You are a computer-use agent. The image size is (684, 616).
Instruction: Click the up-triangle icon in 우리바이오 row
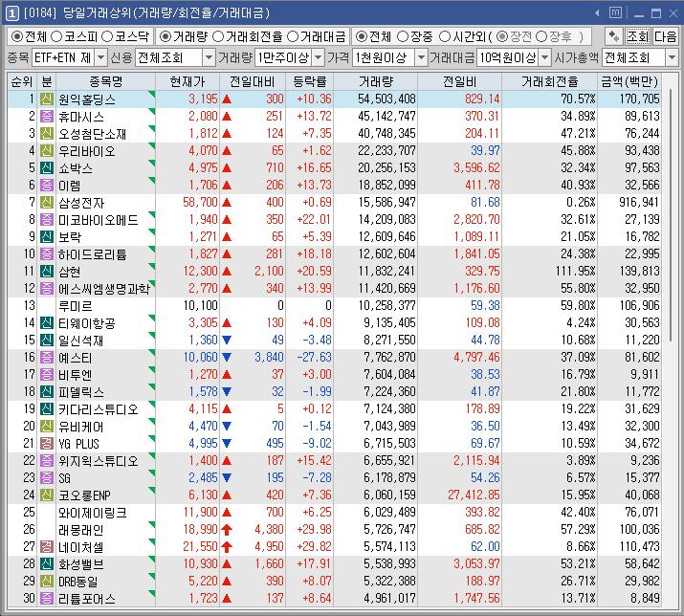(227, 151)
